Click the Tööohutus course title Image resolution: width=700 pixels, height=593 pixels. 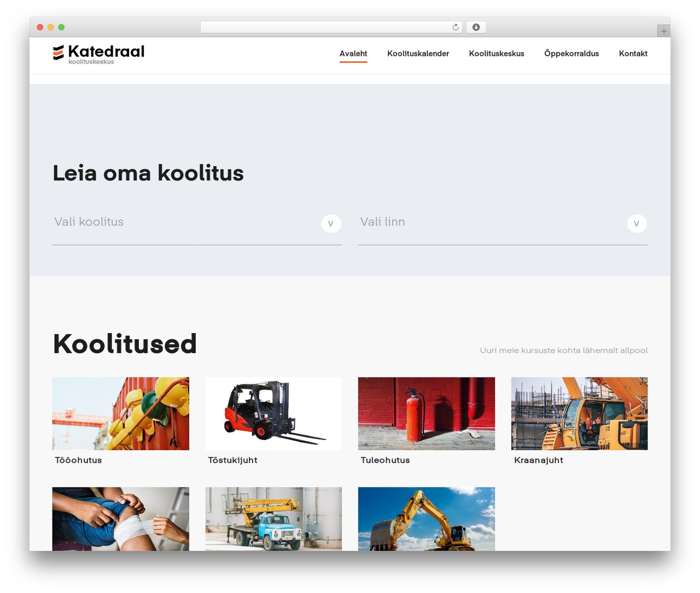pyautogui.click(x=78, y=460)
